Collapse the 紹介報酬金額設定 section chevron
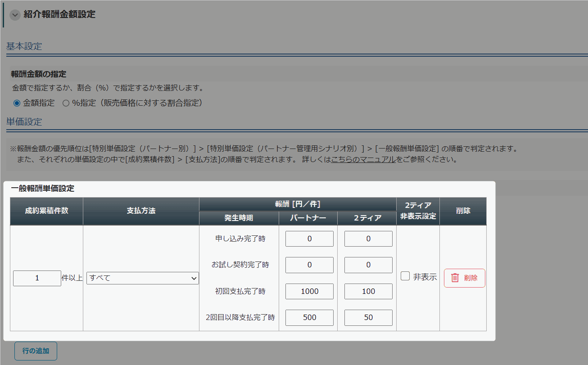Viewport: 588px width, 365px height. pos(15,15)
